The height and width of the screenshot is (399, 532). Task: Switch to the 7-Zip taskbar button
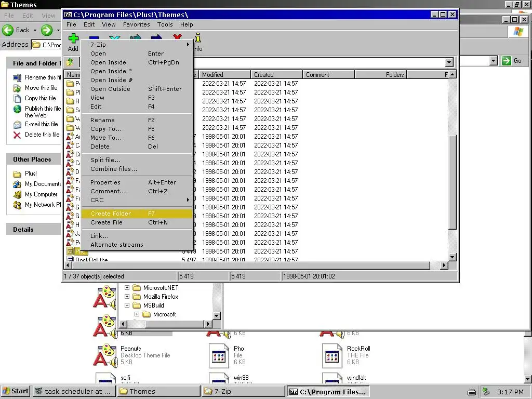[243, 392]
